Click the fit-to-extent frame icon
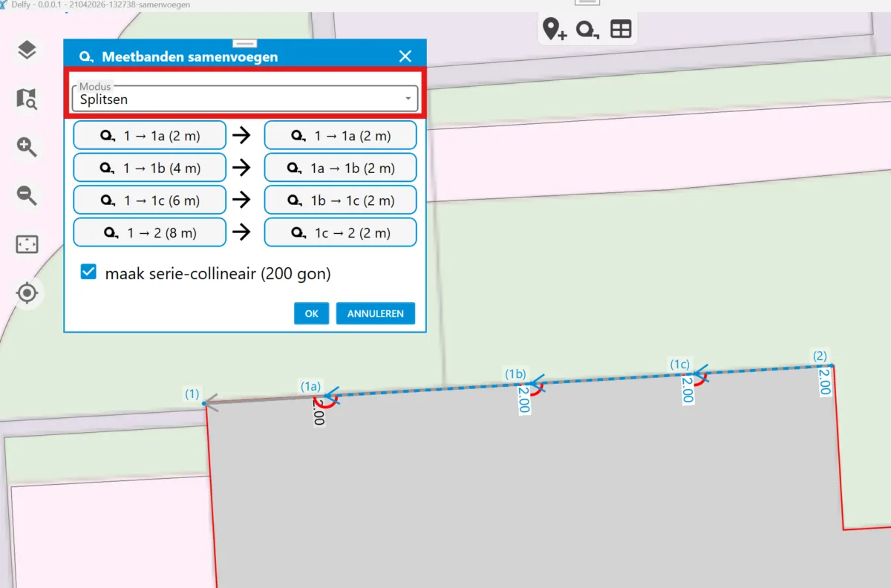This screenshot has width=891, height=588. [x=27, y=244]
